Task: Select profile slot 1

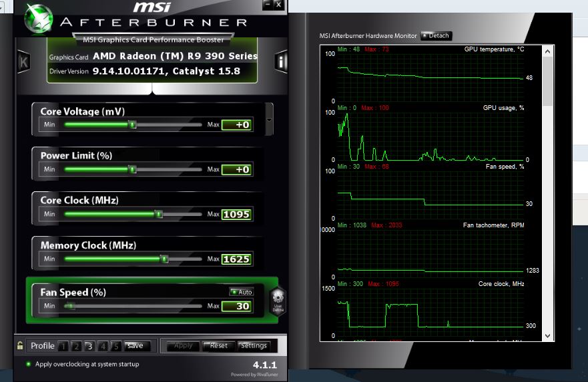Action: [63, 346]
